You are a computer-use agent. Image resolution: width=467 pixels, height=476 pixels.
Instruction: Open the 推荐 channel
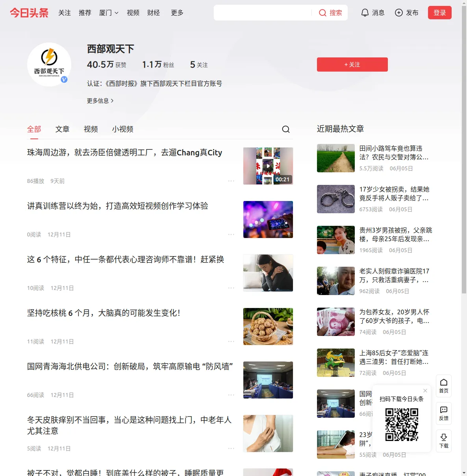coord(85,13)
